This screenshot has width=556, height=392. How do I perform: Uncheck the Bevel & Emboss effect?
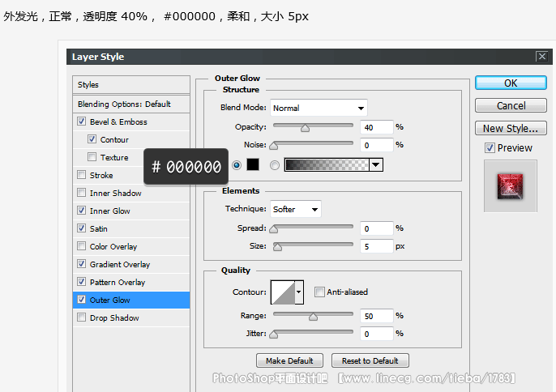[x=81, y=122]
